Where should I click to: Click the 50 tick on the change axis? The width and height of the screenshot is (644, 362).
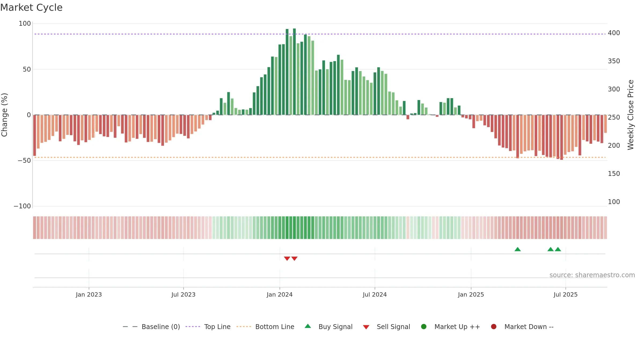point(27,69)
